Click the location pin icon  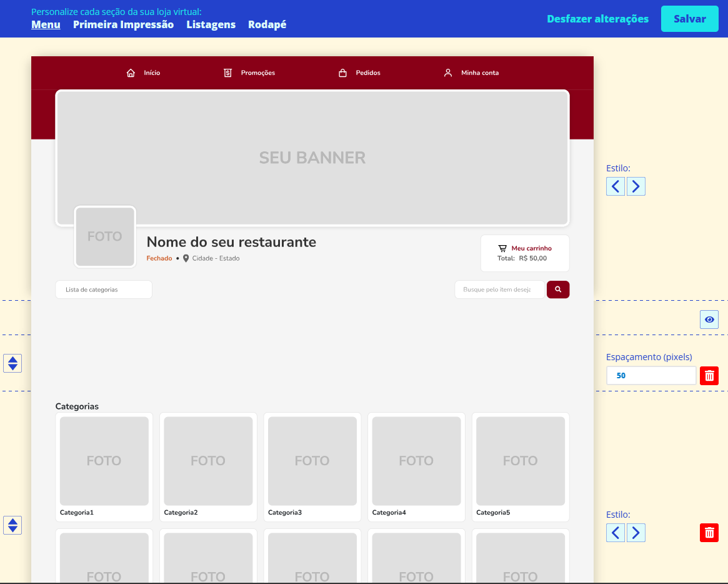point(186,258)
